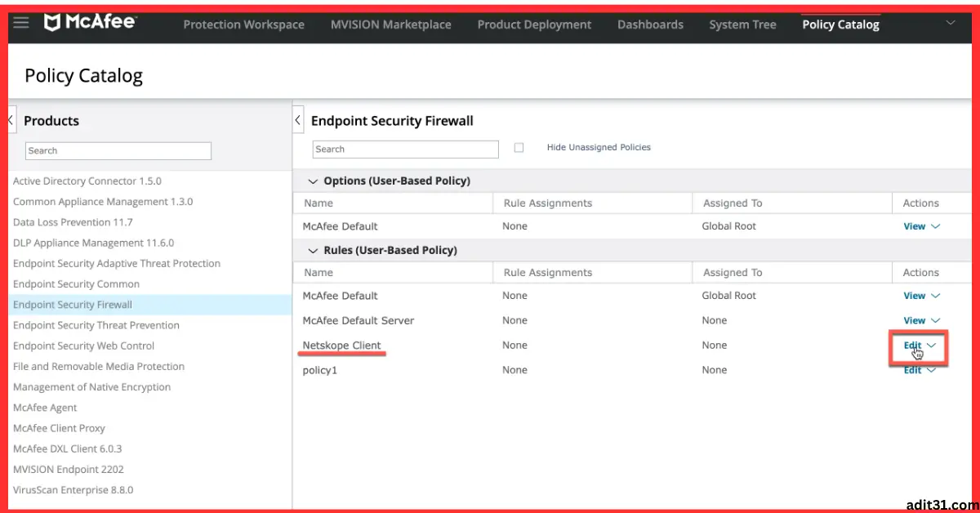This screenshot has height=513, width=980.
Task: Click Global Root in Options McAfee Default row
Action: point(728,227)
